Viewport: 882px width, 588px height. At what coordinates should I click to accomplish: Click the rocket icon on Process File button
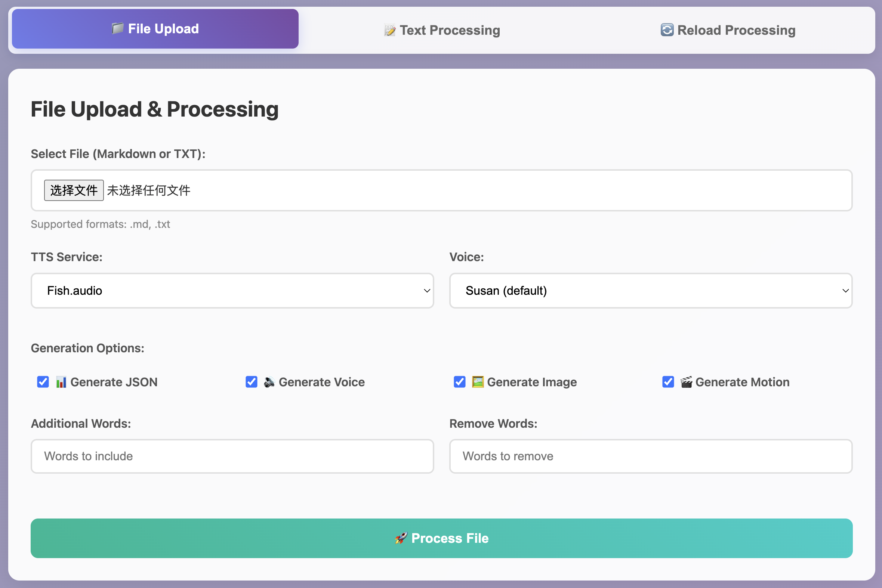401,538
